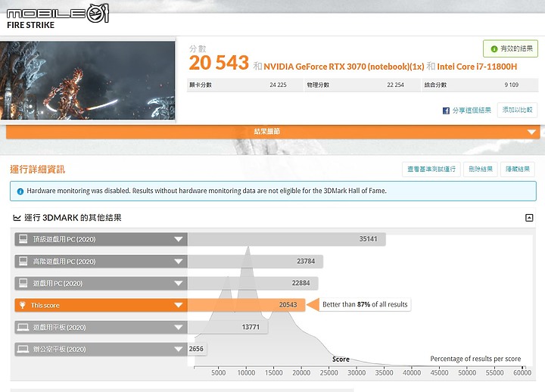This screenshot has height=392, width=545.
Task: Click the 運行詳細資訊 heading
Action: tap(38, 170)
